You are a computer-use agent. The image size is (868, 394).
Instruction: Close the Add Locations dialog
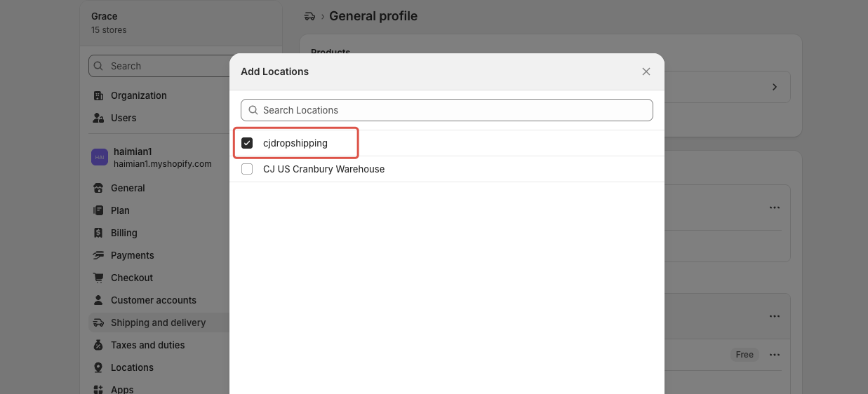tap(646, 72)
